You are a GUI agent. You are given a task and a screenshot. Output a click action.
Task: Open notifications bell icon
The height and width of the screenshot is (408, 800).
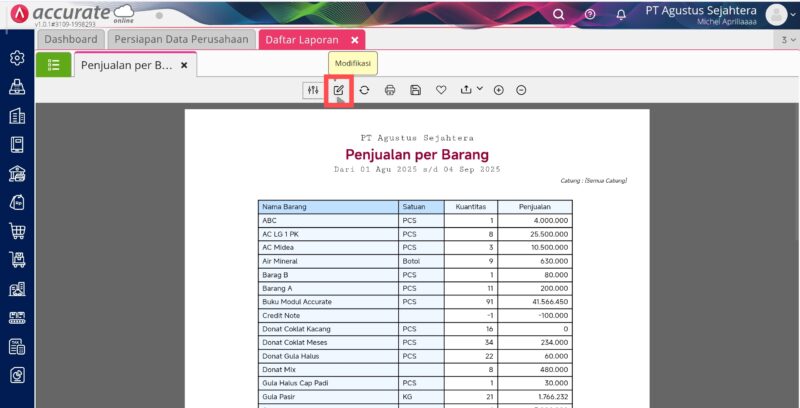click(x=621, y=14)
